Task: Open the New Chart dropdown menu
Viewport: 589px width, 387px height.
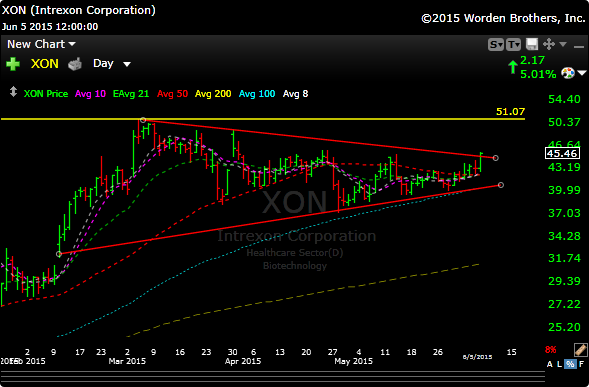Action: pyautogui.click(x=41, y=44)
